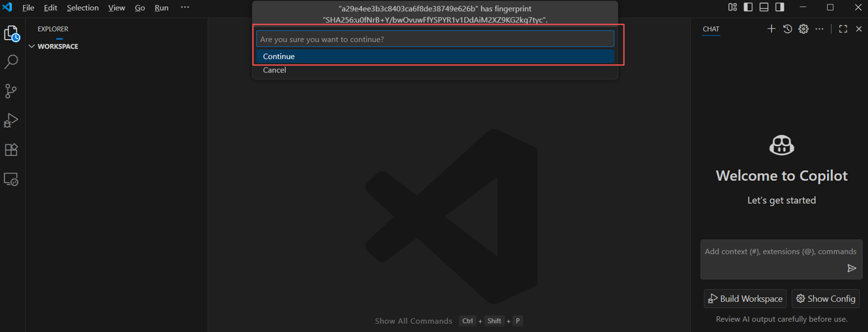
Task: Open the Explorer view in the activity bar
Action: pos(11,33)
